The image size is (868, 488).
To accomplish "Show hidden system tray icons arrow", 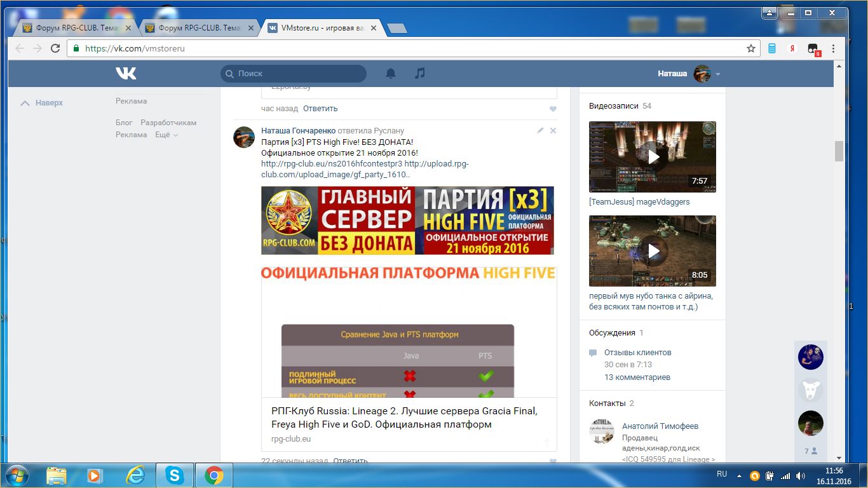I will click(739, 475).
